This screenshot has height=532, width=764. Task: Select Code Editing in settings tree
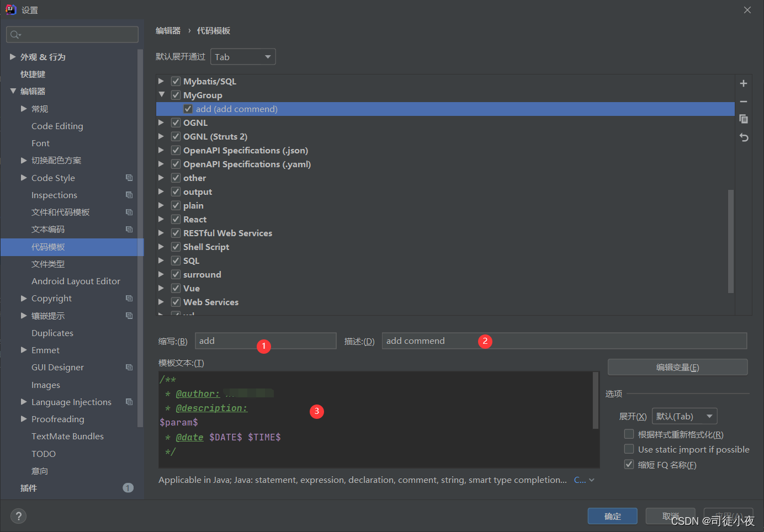[x=57, y=126]
